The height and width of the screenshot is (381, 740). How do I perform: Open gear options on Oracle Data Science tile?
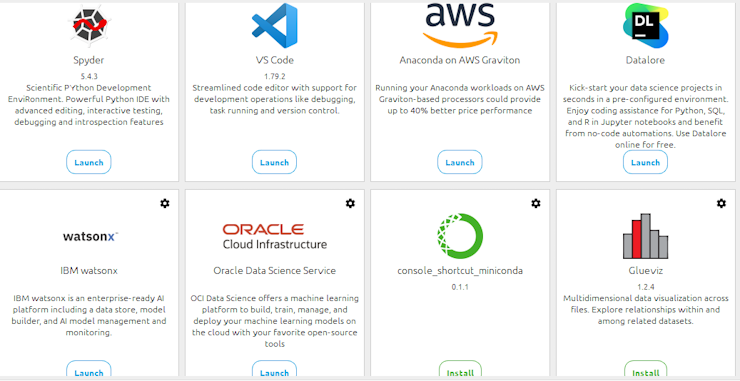[350, 203]
